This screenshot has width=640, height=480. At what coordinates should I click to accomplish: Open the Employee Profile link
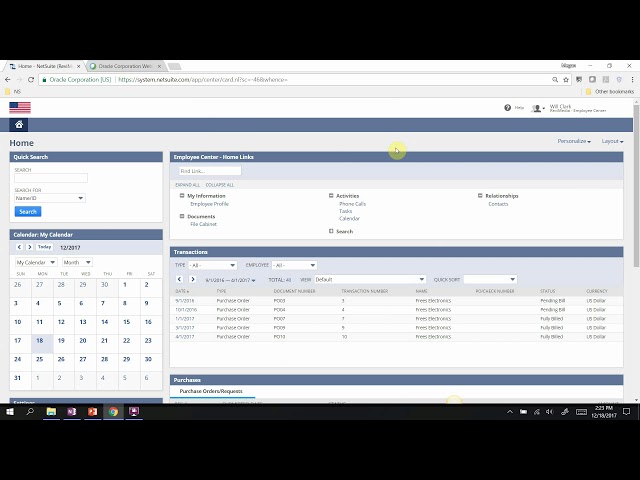209,204
